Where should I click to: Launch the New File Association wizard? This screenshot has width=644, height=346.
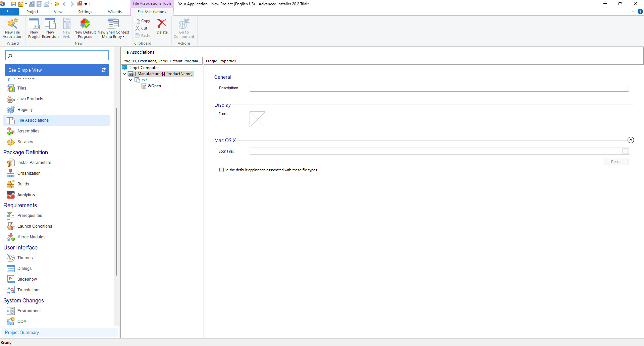click(x=13, y=28)
